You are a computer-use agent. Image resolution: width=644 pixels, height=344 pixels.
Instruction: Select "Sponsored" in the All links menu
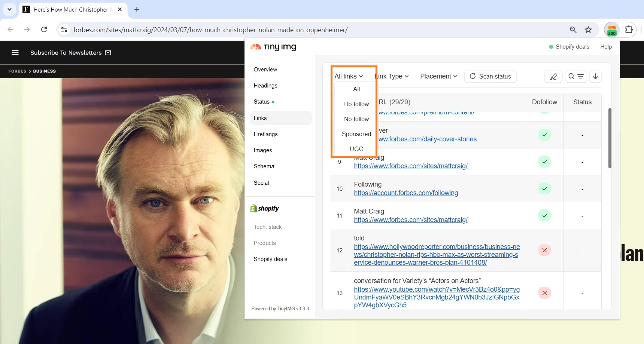pos(356,134)
